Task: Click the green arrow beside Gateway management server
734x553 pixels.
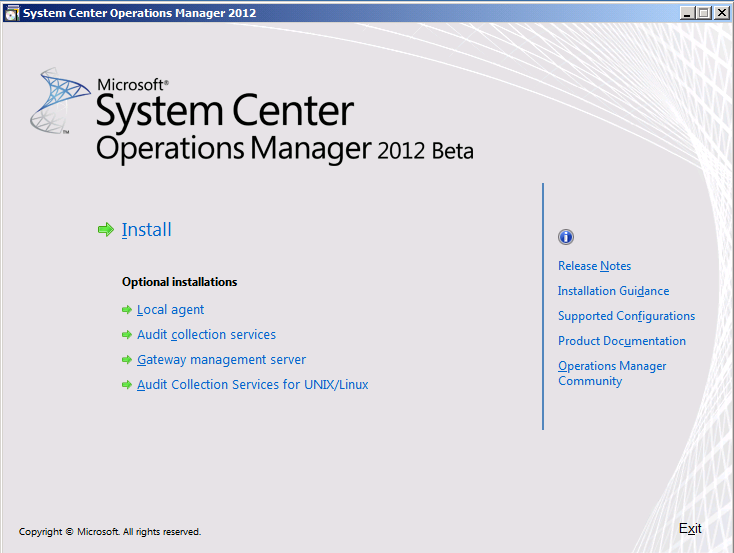Action: (127, 360)
